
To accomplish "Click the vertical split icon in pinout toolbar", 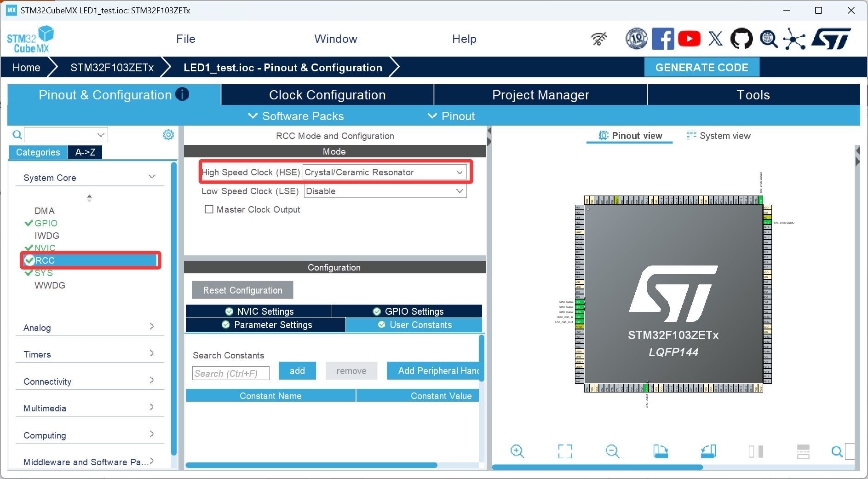I will [803, 451].
